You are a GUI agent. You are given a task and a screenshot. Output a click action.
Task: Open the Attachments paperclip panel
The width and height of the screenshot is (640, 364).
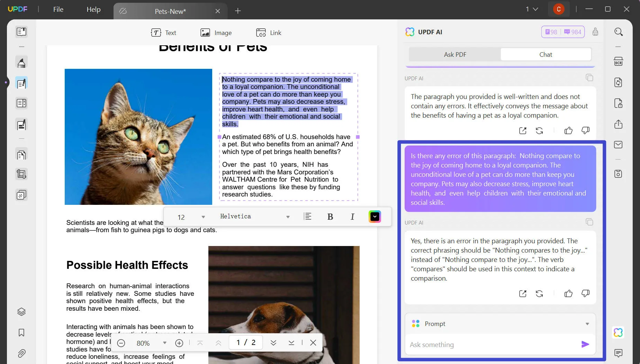coord(21,353)
